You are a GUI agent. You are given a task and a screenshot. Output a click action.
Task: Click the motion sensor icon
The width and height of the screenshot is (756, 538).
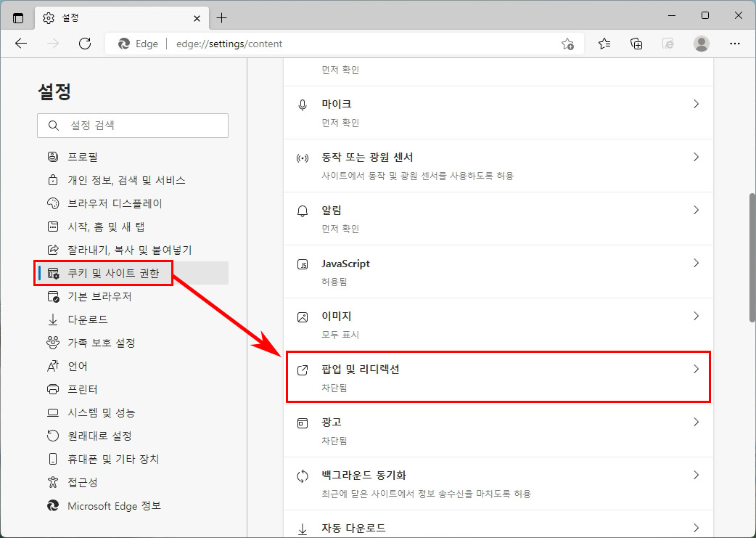pyautogui.click(x=303, y=158)
